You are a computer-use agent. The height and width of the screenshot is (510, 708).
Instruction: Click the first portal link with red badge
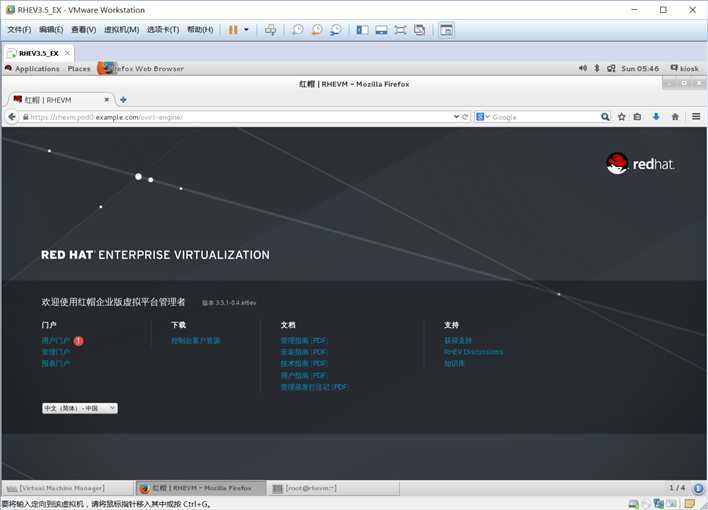click(56, 341)
